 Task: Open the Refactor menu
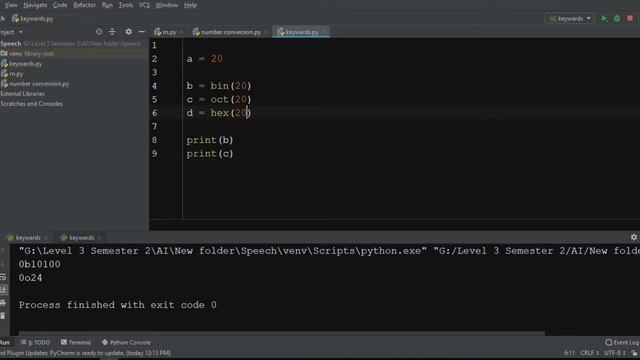(84, 5)
